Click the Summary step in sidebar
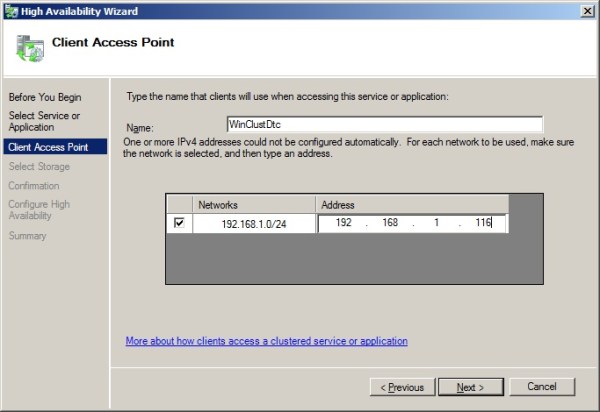Screen dimensions: 600x412 27,236
